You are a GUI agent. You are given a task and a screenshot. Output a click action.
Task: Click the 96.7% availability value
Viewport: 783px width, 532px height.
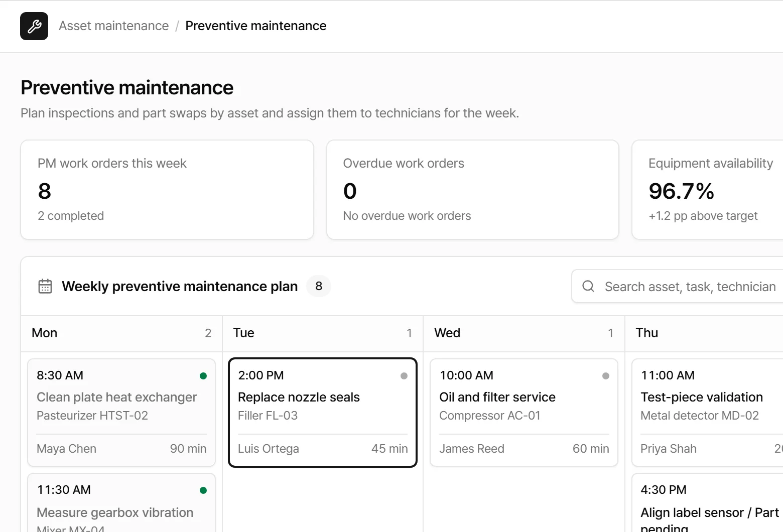point(681,191)
